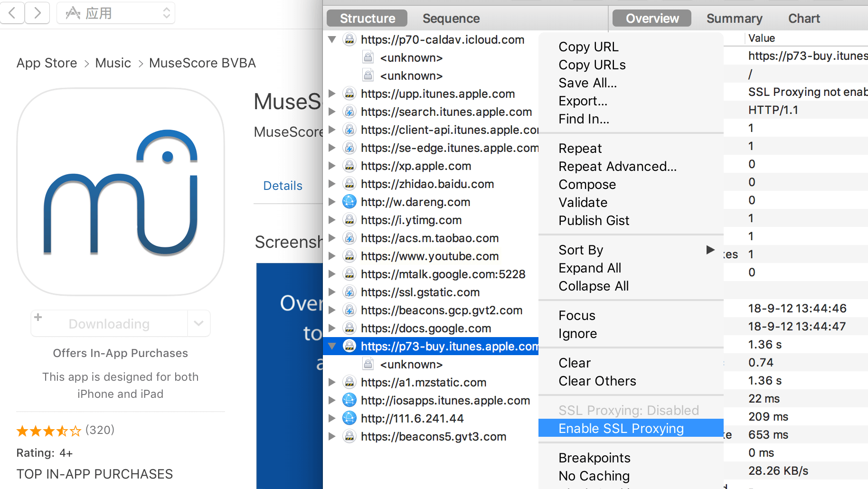868x489 pixels.
Task: Choose Enable SSL Proxying from context menu
Action: coord(631,428)
